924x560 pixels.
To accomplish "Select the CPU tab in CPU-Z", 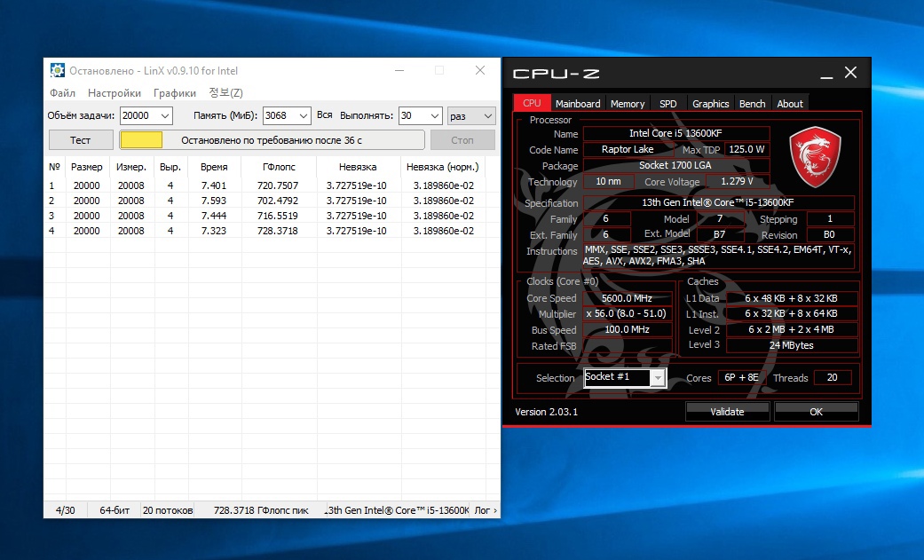I will (532, 103).
